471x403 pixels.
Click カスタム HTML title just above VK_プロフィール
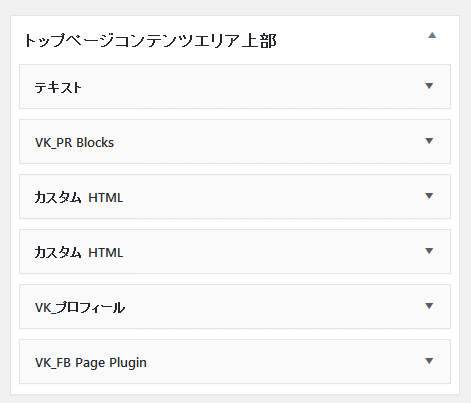[x=79, y=252]
